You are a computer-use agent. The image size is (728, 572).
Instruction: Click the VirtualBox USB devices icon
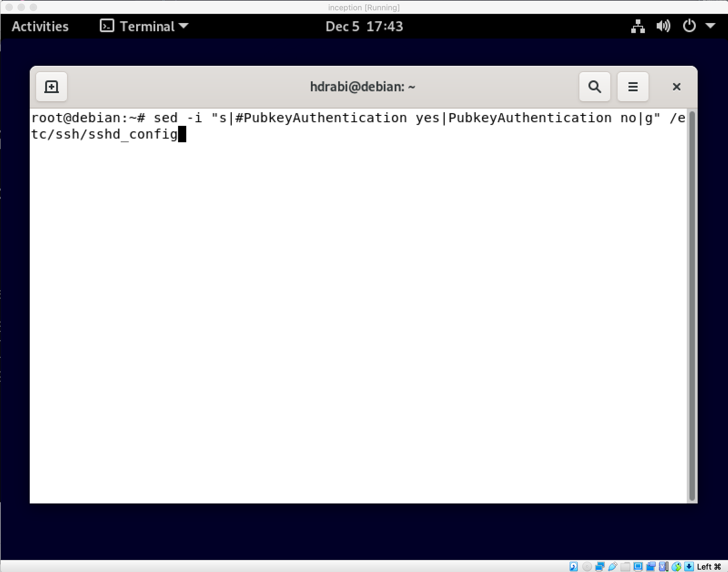[612, 566]
